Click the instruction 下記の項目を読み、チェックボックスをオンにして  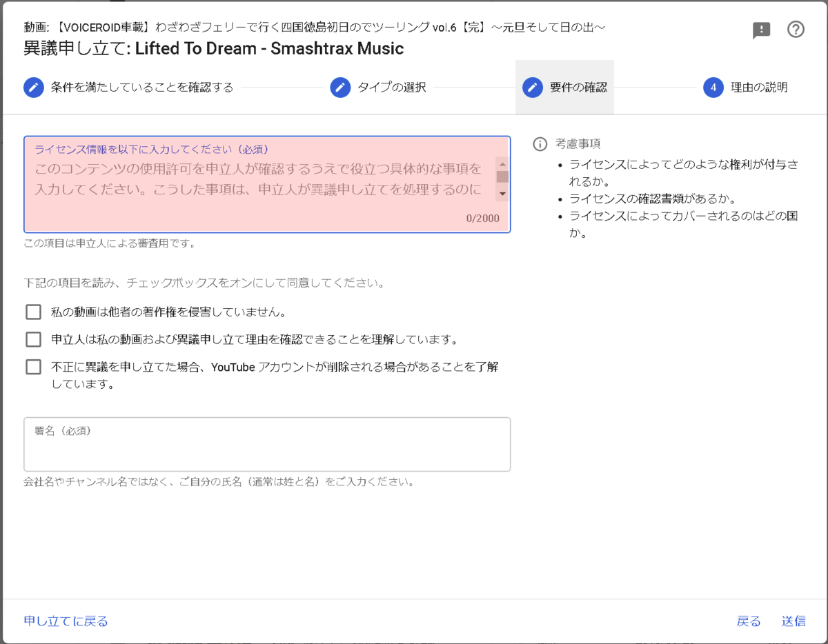204,283
